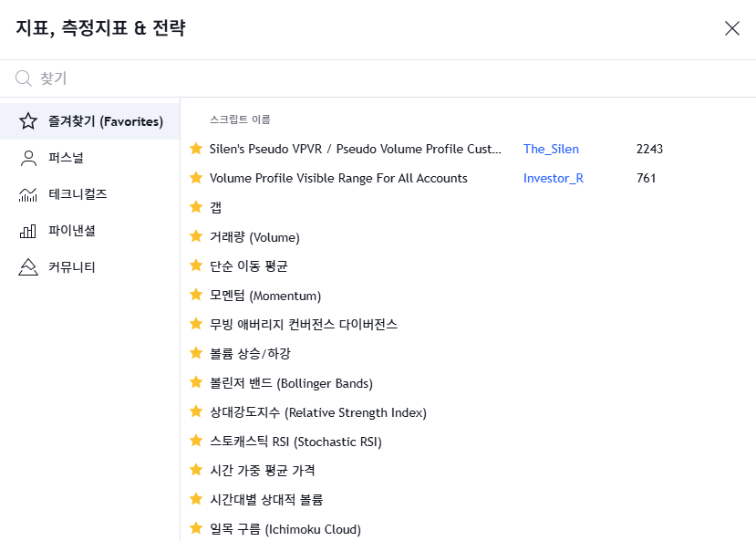Open Investor_R author profile link
756x541 pixels.
click(553, 178)
